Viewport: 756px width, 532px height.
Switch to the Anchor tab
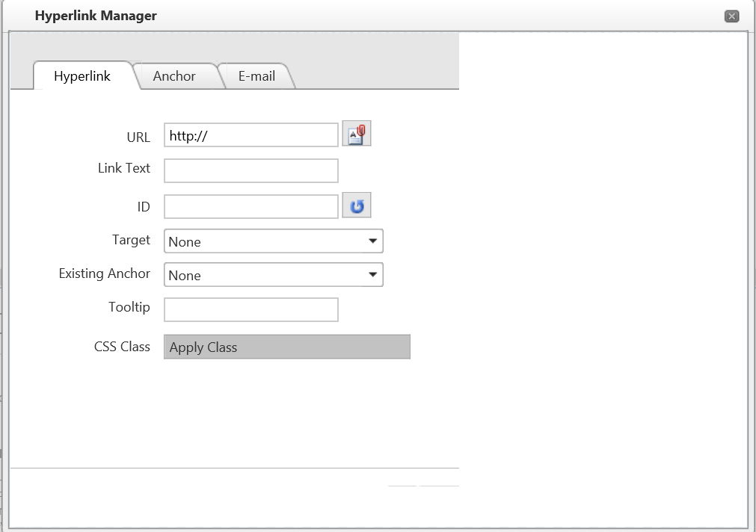tap(174, 76)
